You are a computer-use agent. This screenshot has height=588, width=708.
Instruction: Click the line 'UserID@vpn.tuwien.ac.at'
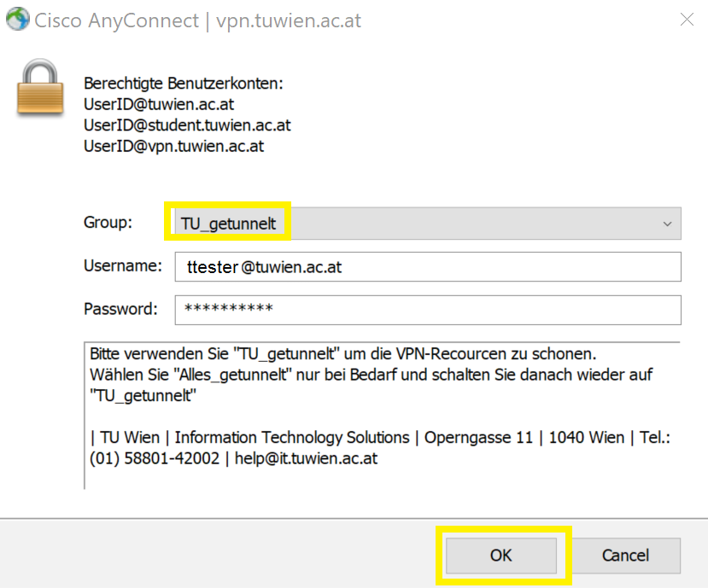point(174,146)
